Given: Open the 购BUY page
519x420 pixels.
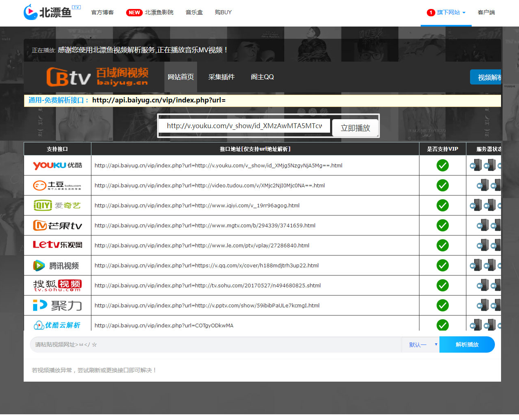Looking at the screenshot, I should tap(223, 12).
